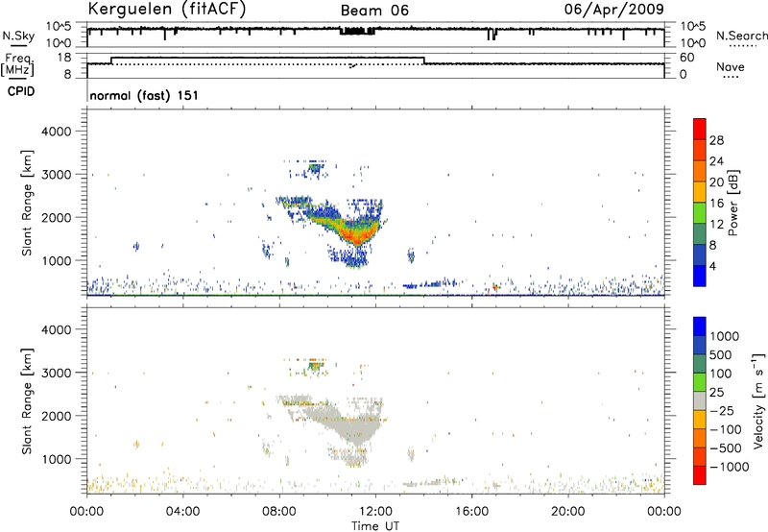
Task: Click the '20:00' time tick label
Action: click(567, 512)
